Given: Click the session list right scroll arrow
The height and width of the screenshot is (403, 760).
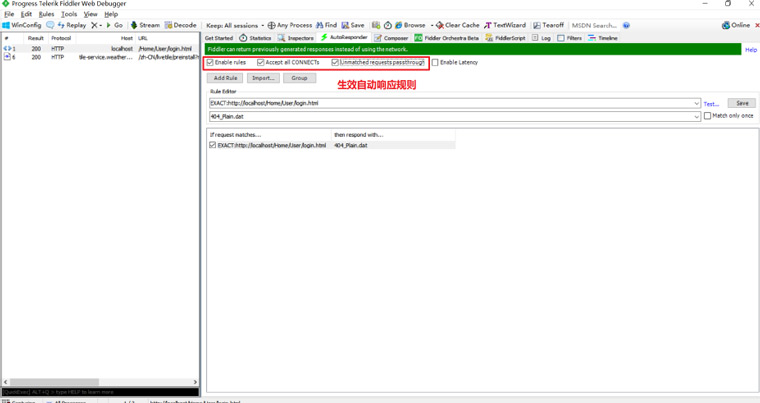Looking at the screenshot, I should click(195, 382).
